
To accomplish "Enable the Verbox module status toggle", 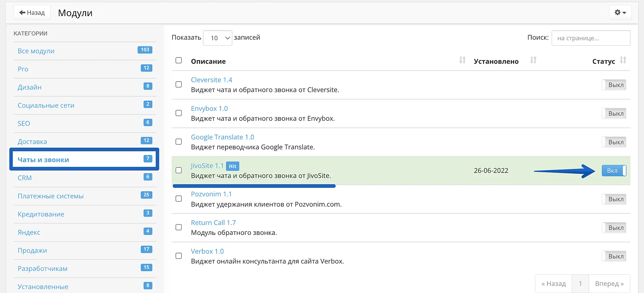I will coord(614,256).
